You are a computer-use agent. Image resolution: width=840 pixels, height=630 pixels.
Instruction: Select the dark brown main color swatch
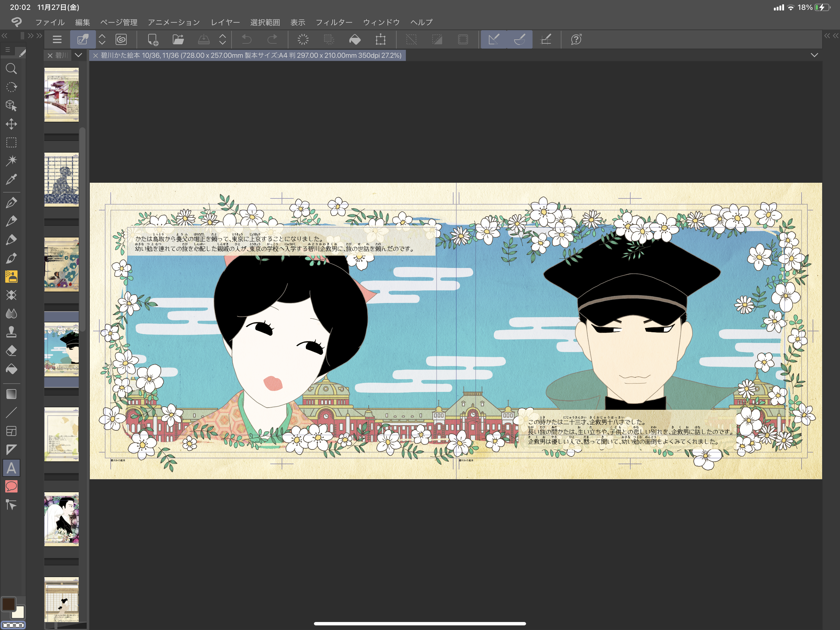pos(8,604)
